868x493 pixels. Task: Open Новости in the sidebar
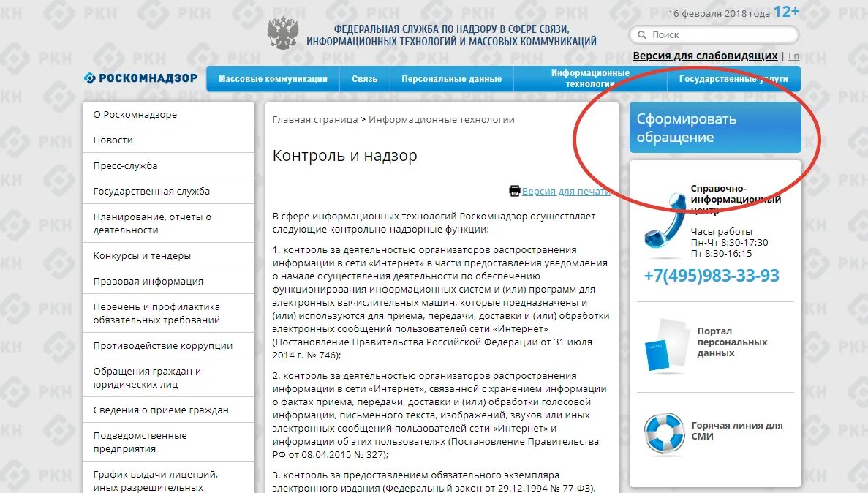[x=168, y=140]
